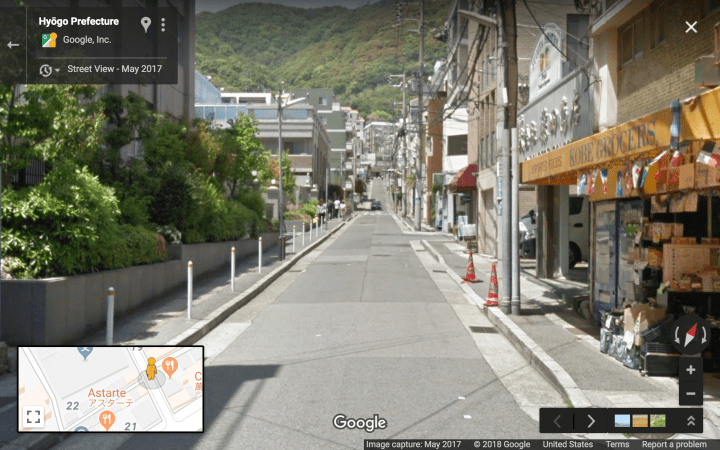Click the location pin icon in header
This screenshot has height=450, width=720.
point(146,24)
